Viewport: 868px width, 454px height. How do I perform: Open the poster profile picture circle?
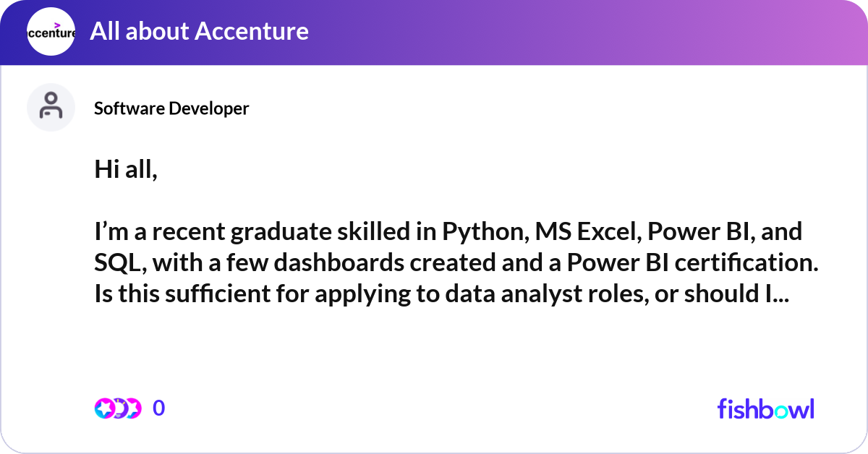[51, 107]
